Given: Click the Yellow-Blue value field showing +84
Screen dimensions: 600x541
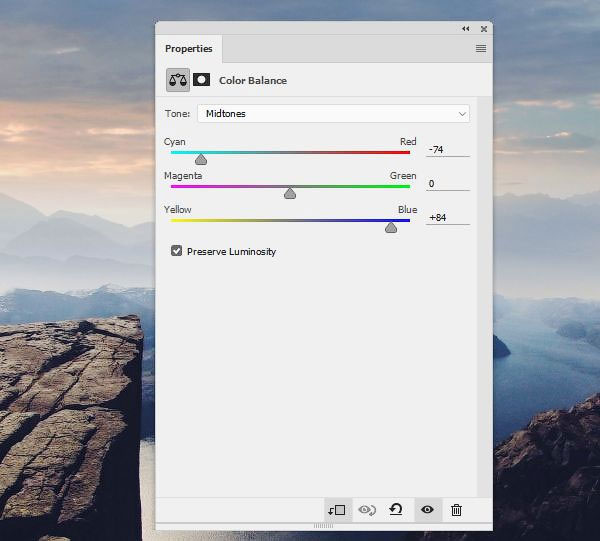Looking at the screenshot, I should coord(447,218).
